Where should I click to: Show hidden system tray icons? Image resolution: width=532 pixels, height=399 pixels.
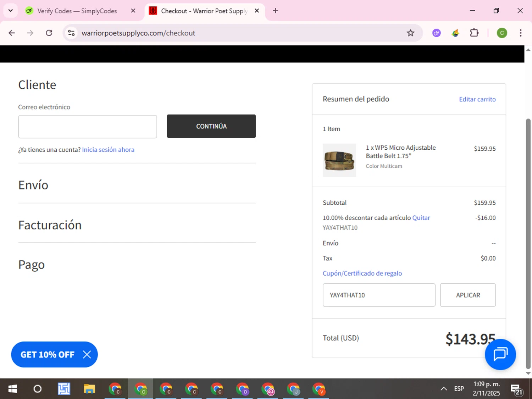[444, 389]
